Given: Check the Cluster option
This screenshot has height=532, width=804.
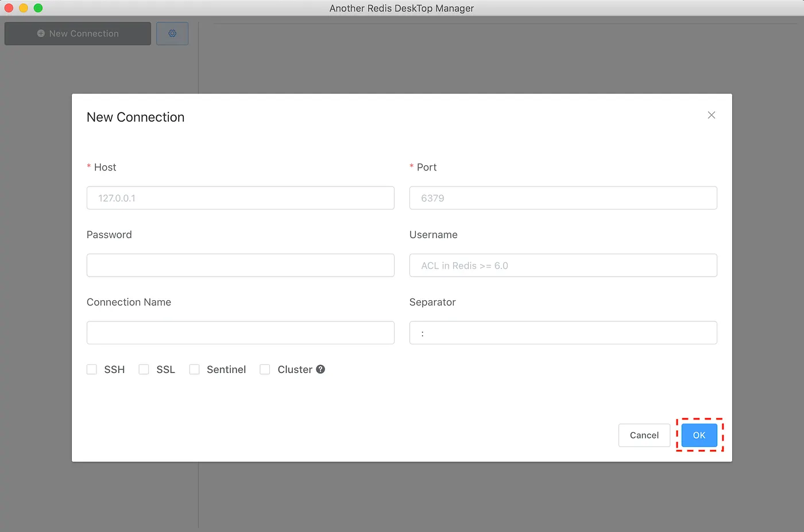Looking at the screenshot, I should click(x=265, y=369).
